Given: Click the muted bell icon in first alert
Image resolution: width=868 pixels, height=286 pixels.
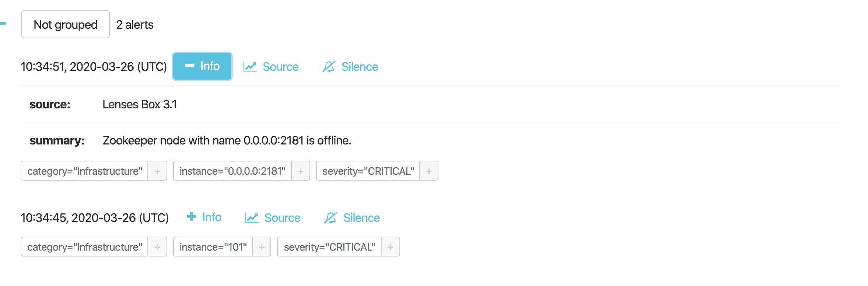Looking at the screenshot, I should pos(329,67).
